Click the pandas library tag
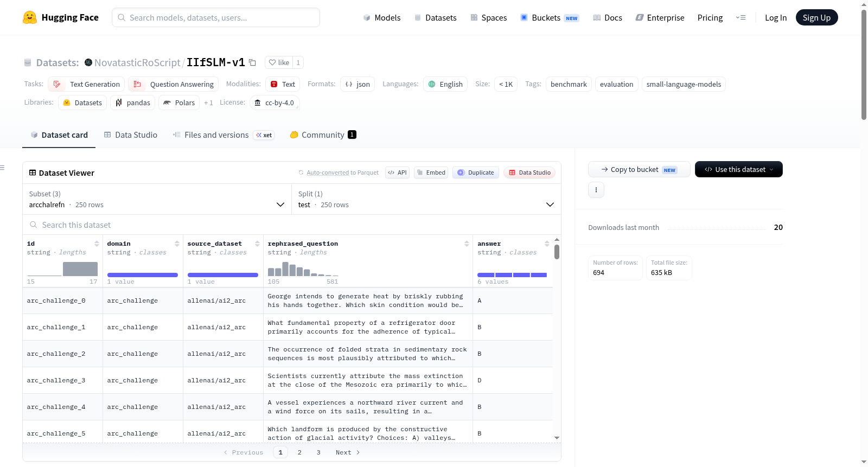The width and height of the screenshot is (868, 467). coord(133,103)
